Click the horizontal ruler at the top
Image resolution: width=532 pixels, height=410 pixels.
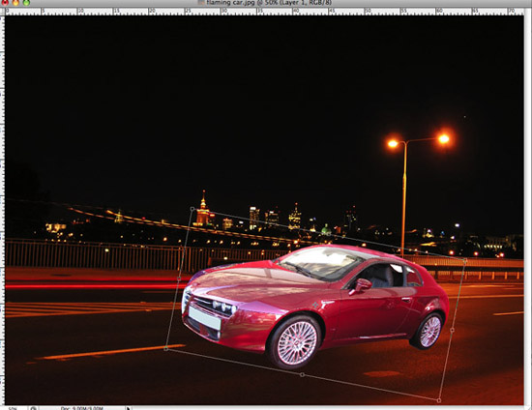[x=264, y=12]
